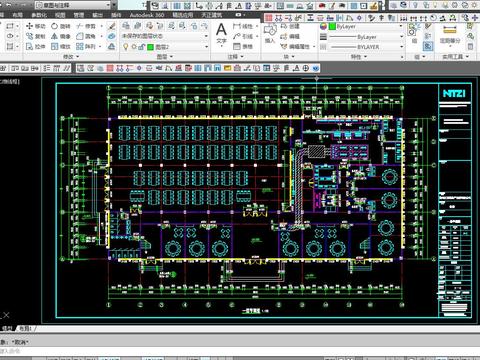This screenshot has height=360, width=480.
Task: Select the Scale (缩放) tool
Action: point(61,47)
